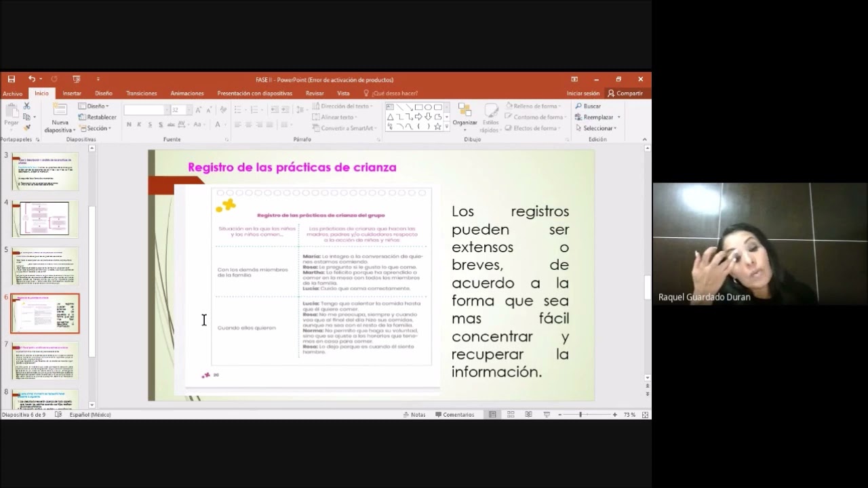Switch to the Animaciones ribbon tab

pyautogui.click(x=187, y=93)
